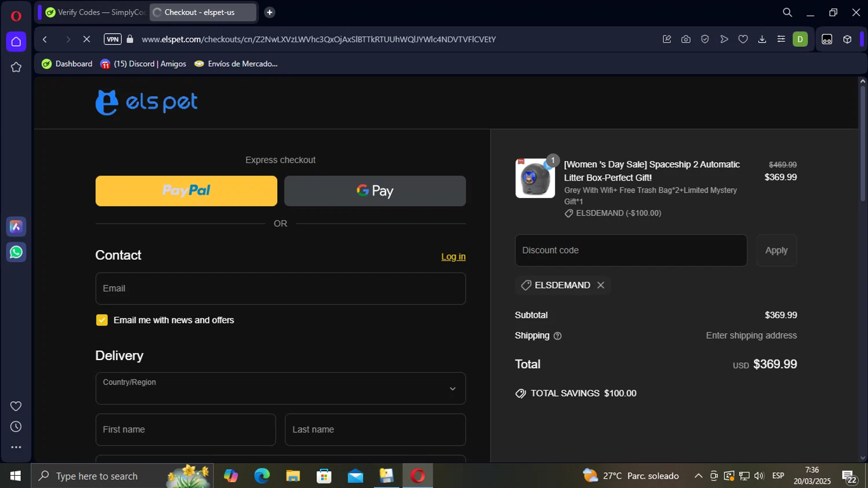Pay with Google Pay button
This screenshot has width=868, height=488.
375,191
